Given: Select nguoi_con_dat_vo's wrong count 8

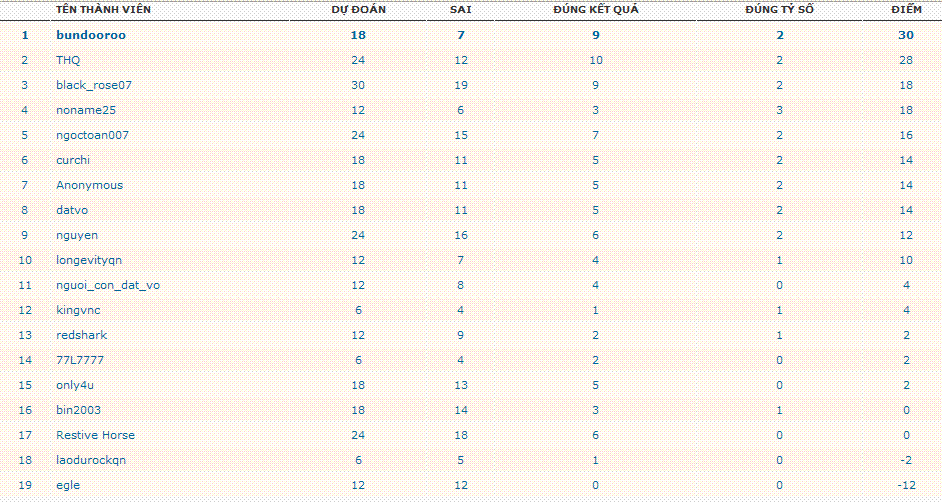Looking at the screenshot, I should (x=461, y=285).
